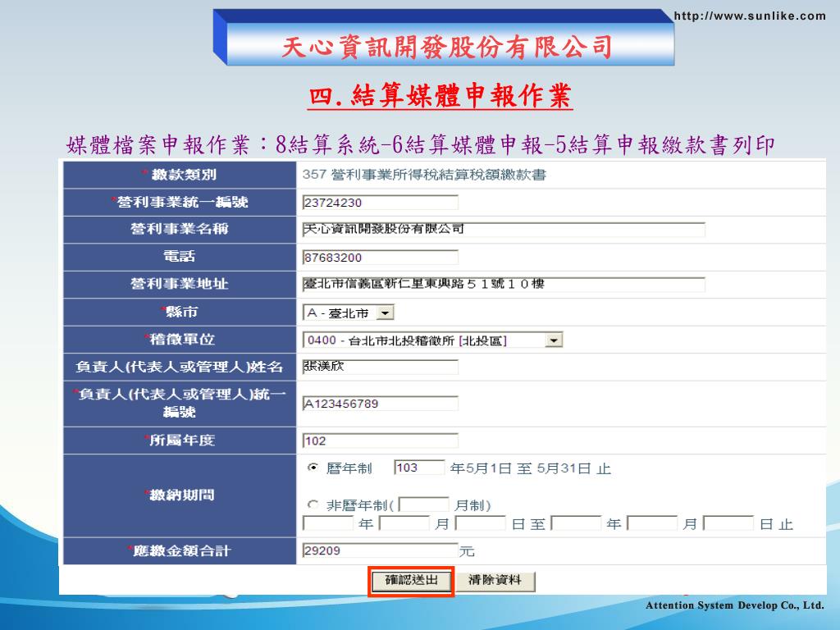Screen dimensions: 840x630
Task: Click the 清除資料 clear button
Action: tap(495, 581)
